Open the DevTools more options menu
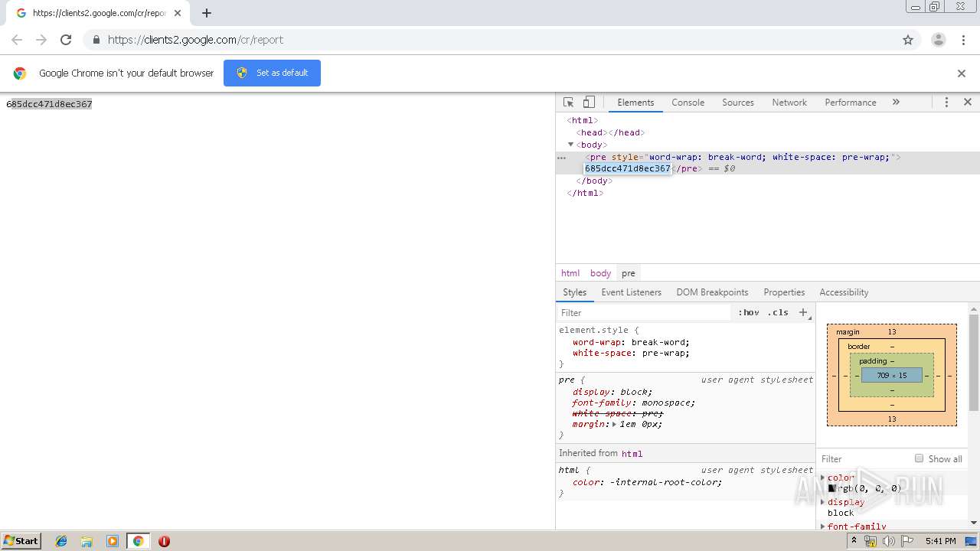 tap(946, 103)
